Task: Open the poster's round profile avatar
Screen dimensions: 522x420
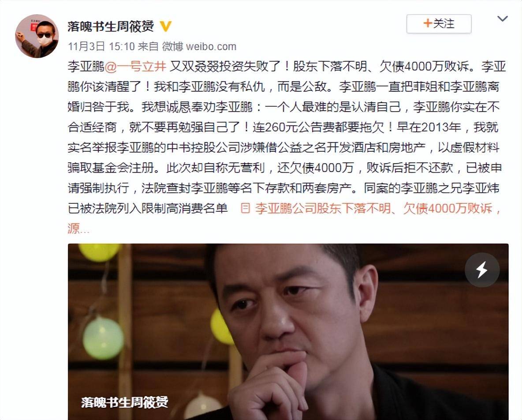Action: (37, 36)
